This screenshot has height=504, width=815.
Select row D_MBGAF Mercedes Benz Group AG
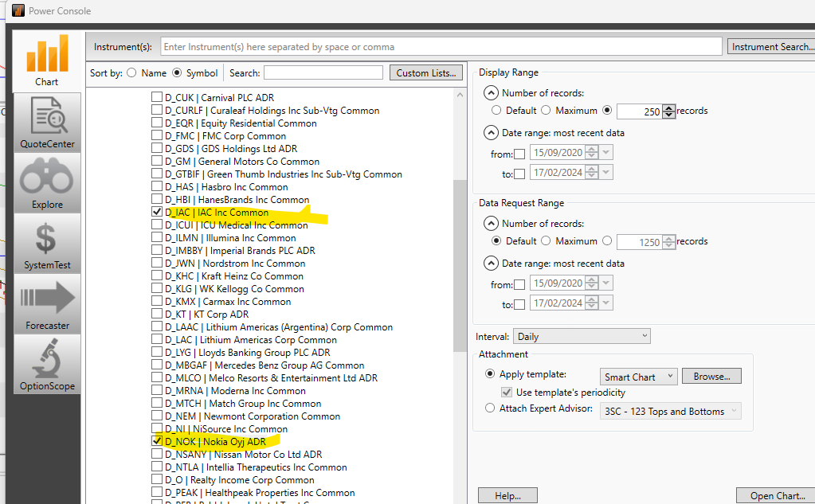click(264, 365)
